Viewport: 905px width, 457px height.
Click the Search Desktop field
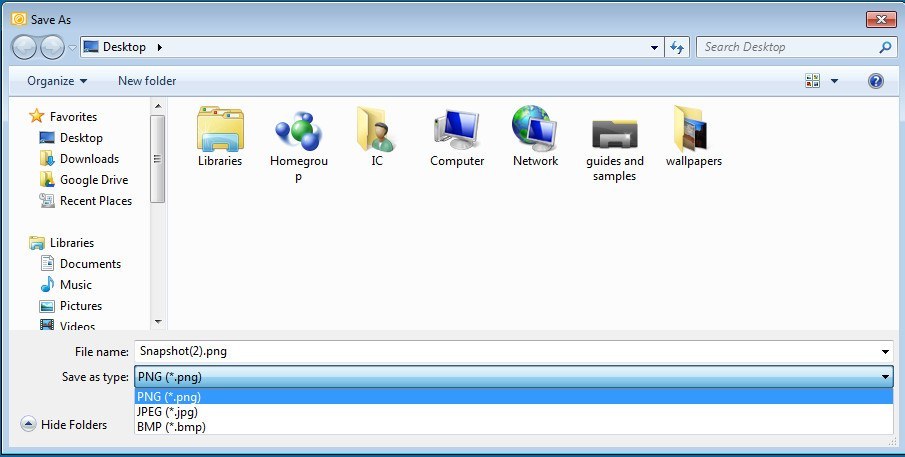(x=785, y=47)
